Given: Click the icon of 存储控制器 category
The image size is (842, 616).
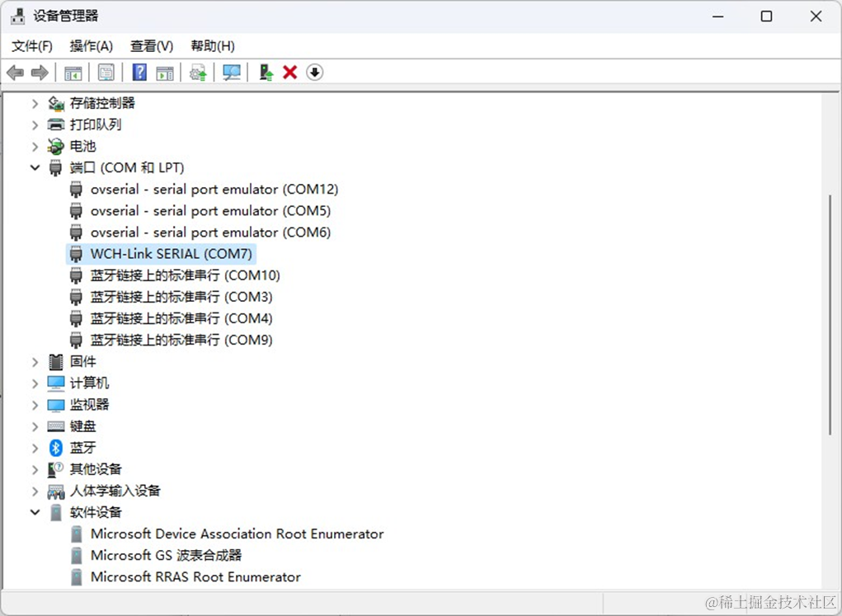Looking at the screenshot, I should [56, 103].
